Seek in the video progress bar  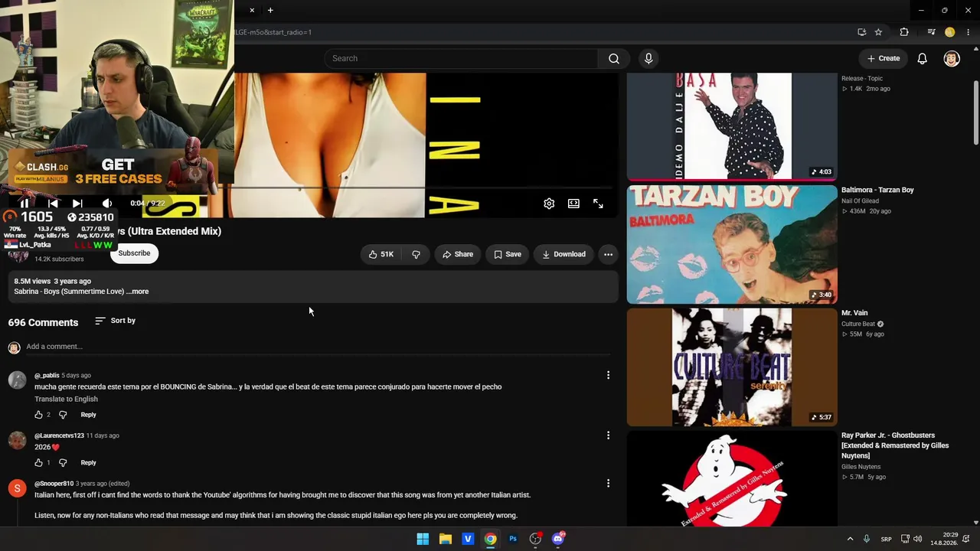pos(424,187)
